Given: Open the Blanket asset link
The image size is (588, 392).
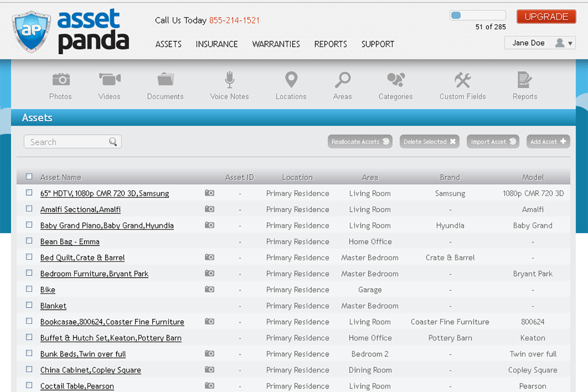Looking at the screenshot, I should pyautogui.click(x=53, y=306).
